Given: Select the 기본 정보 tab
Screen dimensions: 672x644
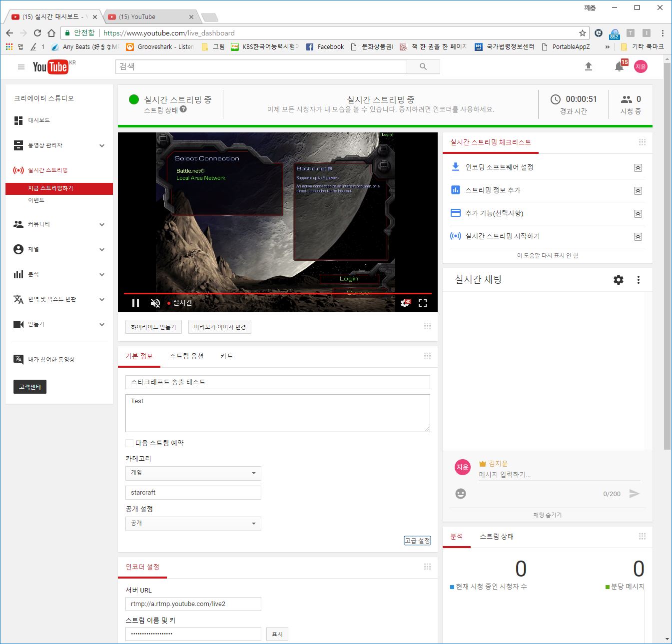Looking at the screenshot, I should pyautogui.click(x=139, y=356).
